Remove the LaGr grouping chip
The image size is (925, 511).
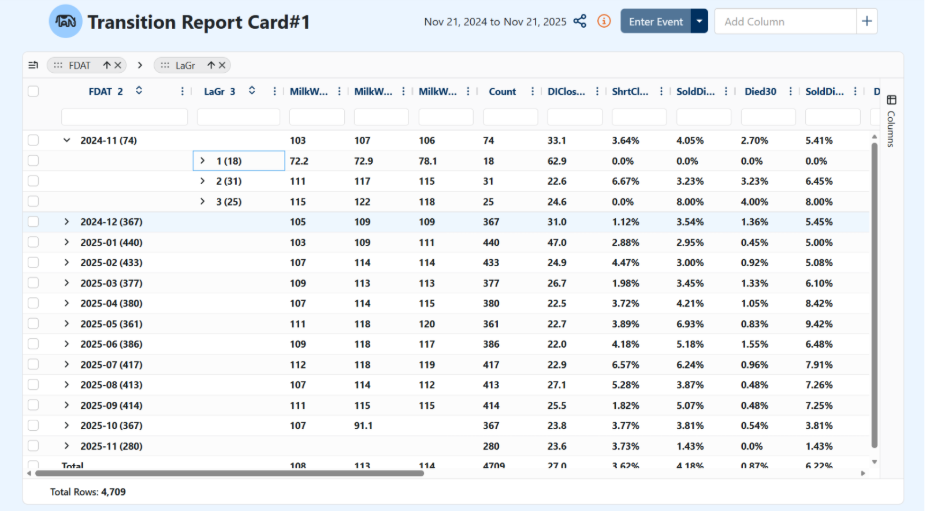pyautogui.click(x=223, y=65)
